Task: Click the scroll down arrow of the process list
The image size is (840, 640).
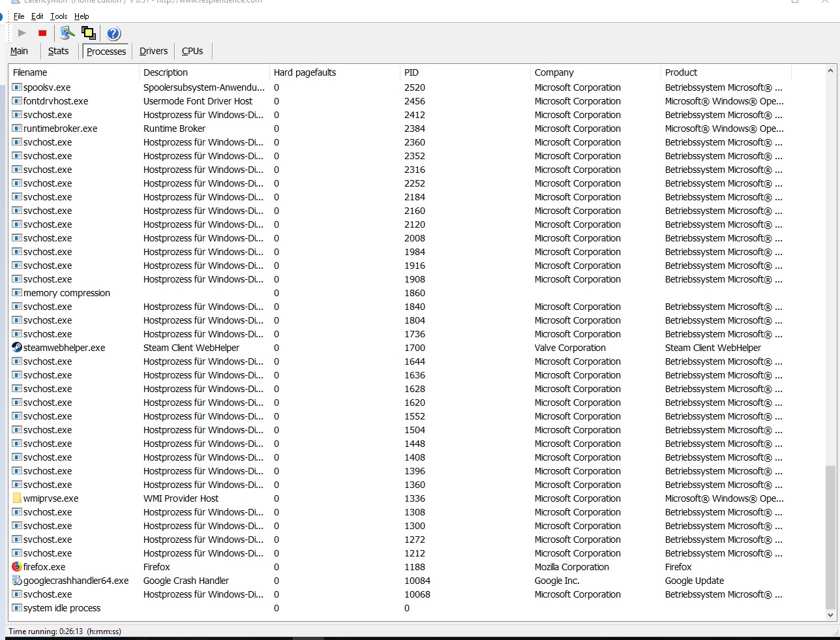Action: (830, 615)
